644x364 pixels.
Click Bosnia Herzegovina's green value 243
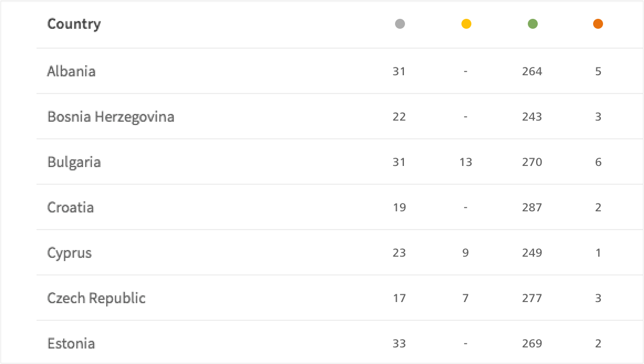(532, 117)
